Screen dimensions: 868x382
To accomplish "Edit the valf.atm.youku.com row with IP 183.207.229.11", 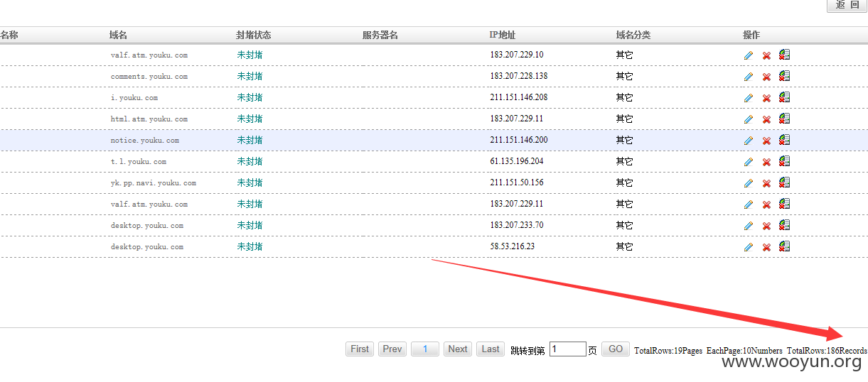I will [749, 204].
